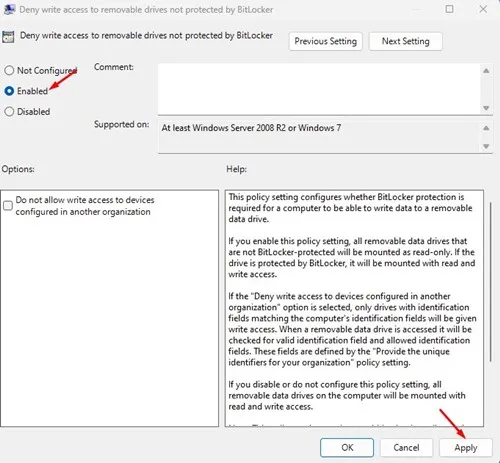This screenshot has width=500, height=463.
Task: Click Cancel to discard changes
Action: coord(406,447)
